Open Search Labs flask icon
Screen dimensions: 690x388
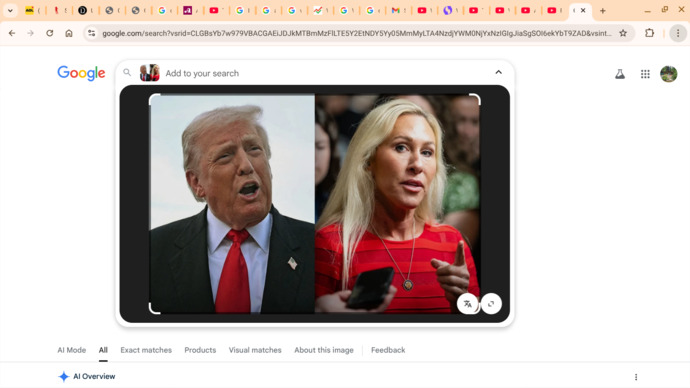coord(620,74)
